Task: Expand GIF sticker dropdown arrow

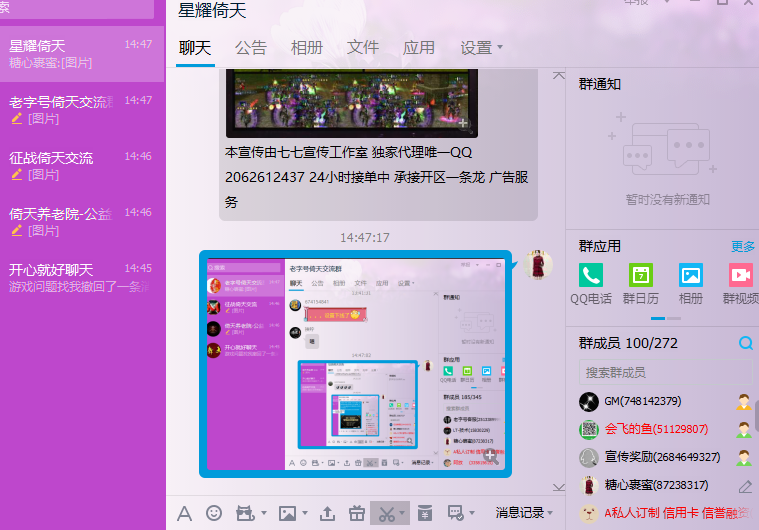Action: coord(264,513)
